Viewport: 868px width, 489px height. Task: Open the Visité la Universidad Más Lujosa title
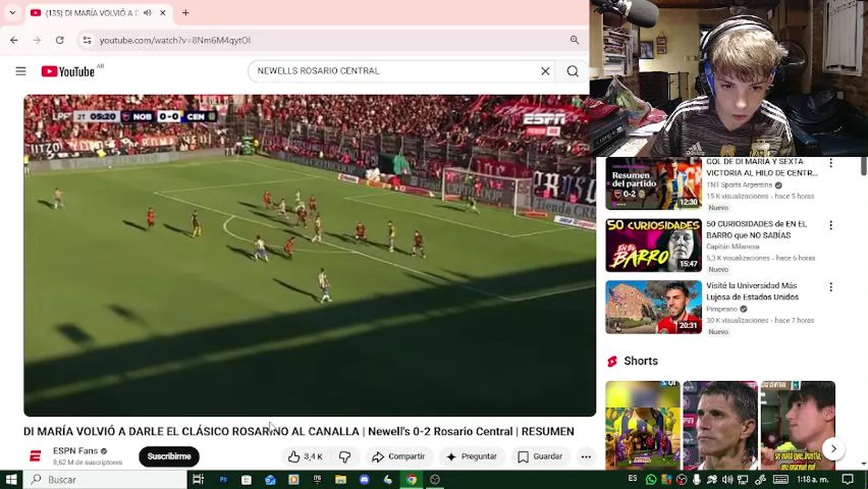(x=753, y=291)
